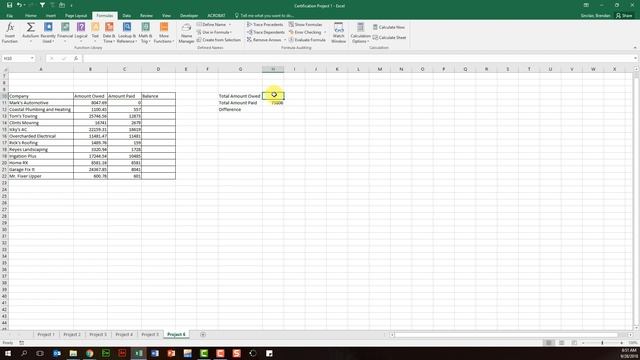Open Calculation Options

pos(360,33)
